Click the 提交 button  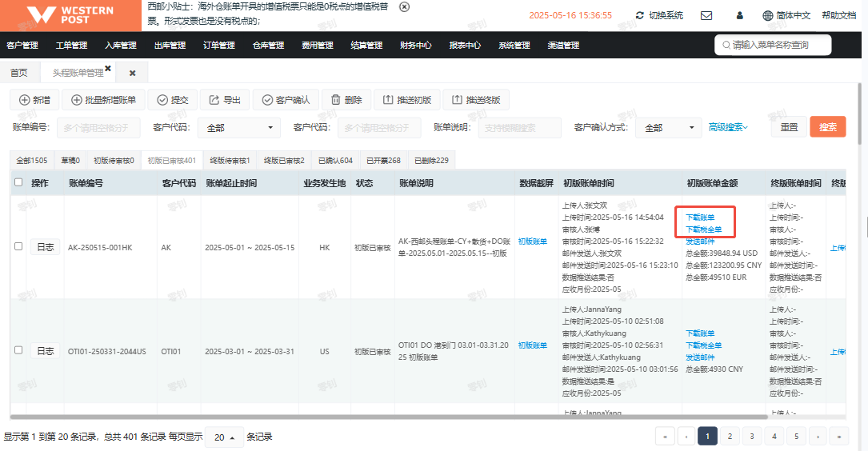click(173, 100)
